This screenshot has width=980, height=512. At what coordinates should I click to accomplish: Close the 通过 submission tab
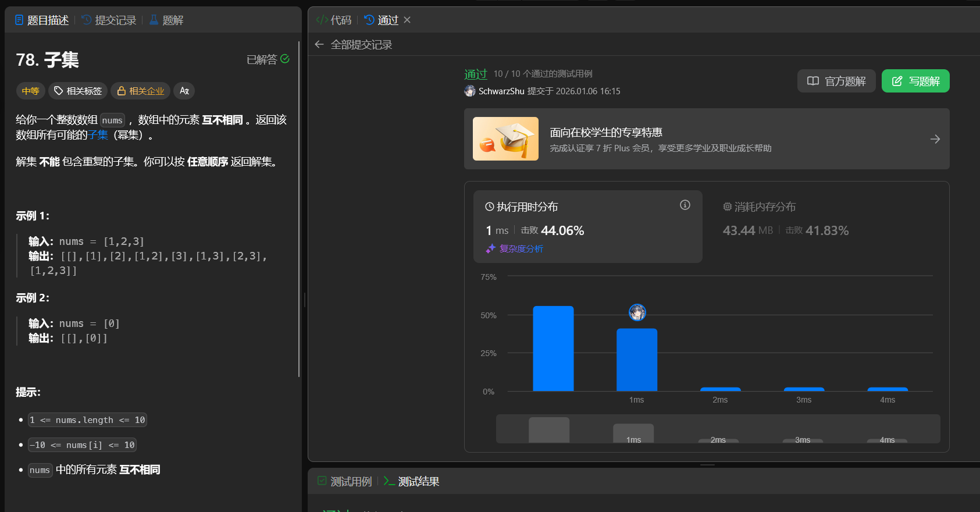407,20
